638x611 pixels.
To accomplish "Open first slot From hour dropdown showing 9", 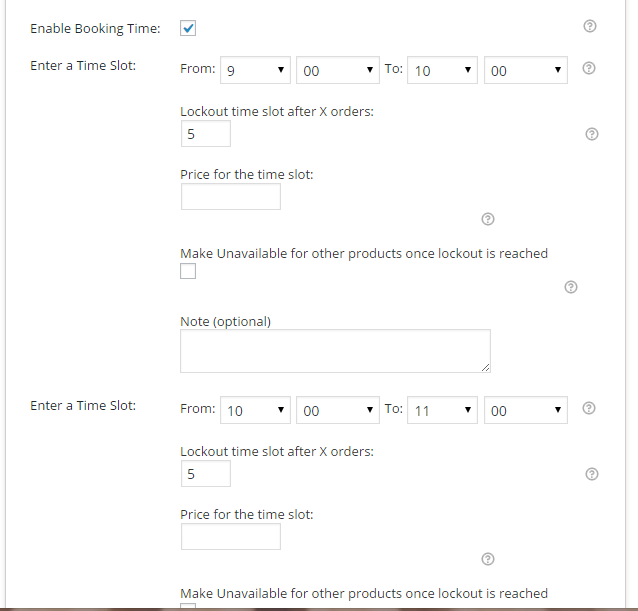I will (x=255, y=70).
